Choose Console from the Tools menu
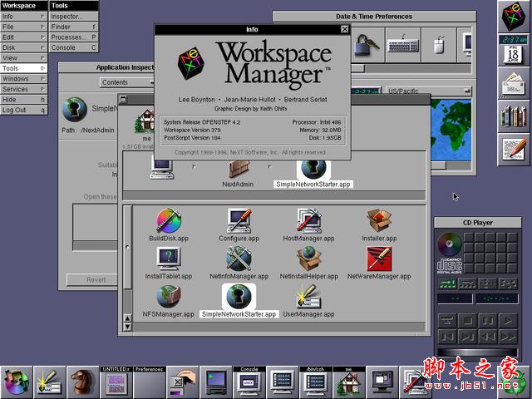 (x=74, y=47)
